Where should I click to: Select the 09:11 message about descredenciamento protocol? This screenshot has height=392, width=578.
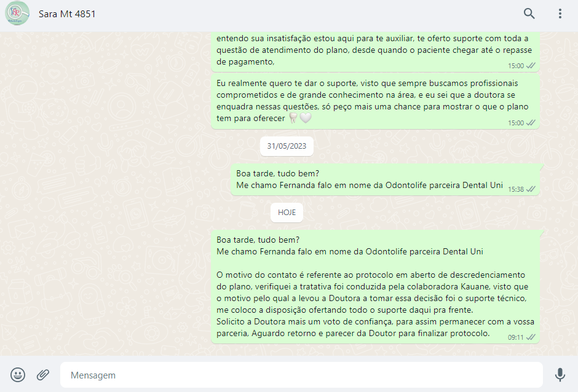pos(375,287)
